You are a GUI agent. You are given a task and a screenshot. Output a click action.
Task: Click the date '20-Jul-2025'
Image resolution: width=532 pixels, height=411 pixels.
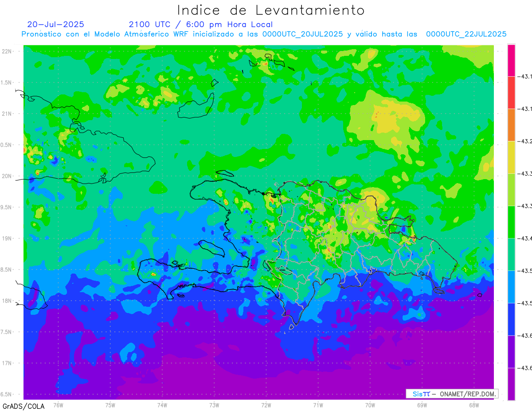[55, 24]
